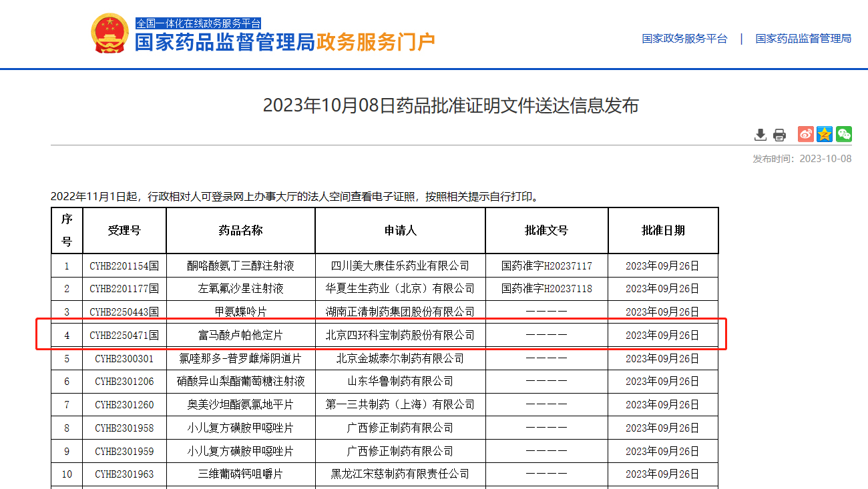Screen dimensions: 868x489
Task: Select cell 左氧氟沙星注射液
Action: coord(240,289)
